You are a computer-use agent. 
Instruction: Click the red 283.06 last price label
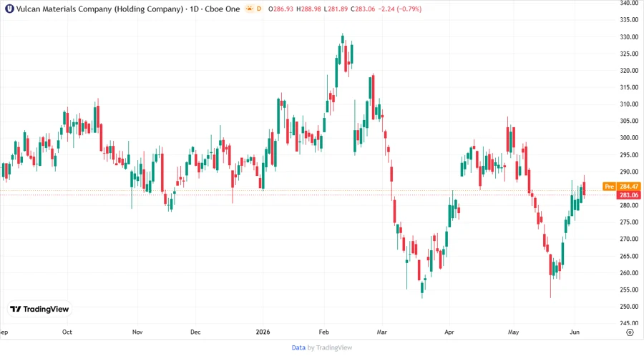629,195
